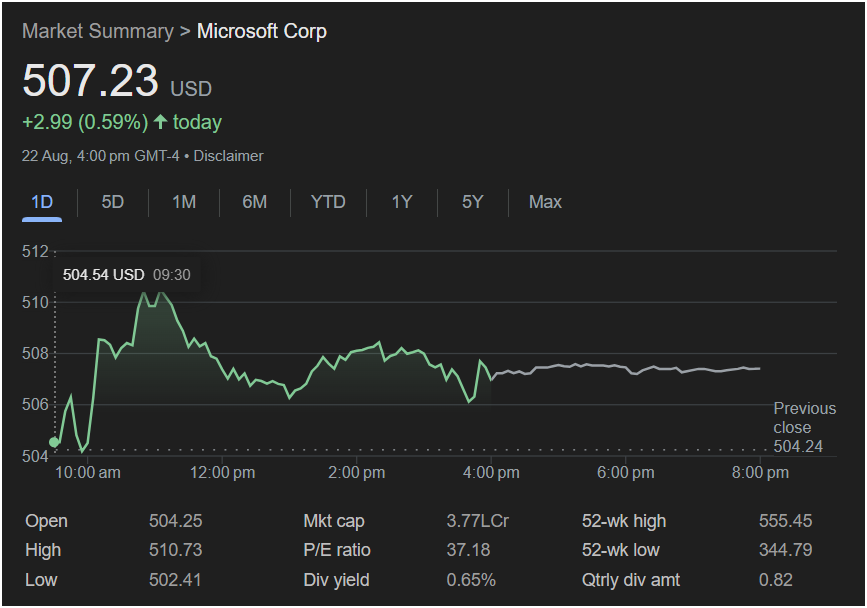Click the 507.23 current price

click(91, 82)
